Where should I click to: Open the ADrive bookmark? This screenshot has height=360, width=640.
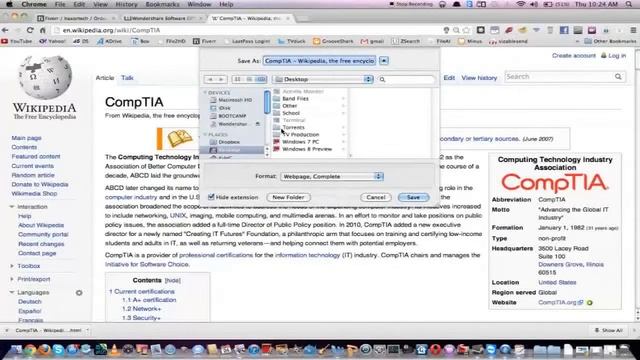[109, 41]
